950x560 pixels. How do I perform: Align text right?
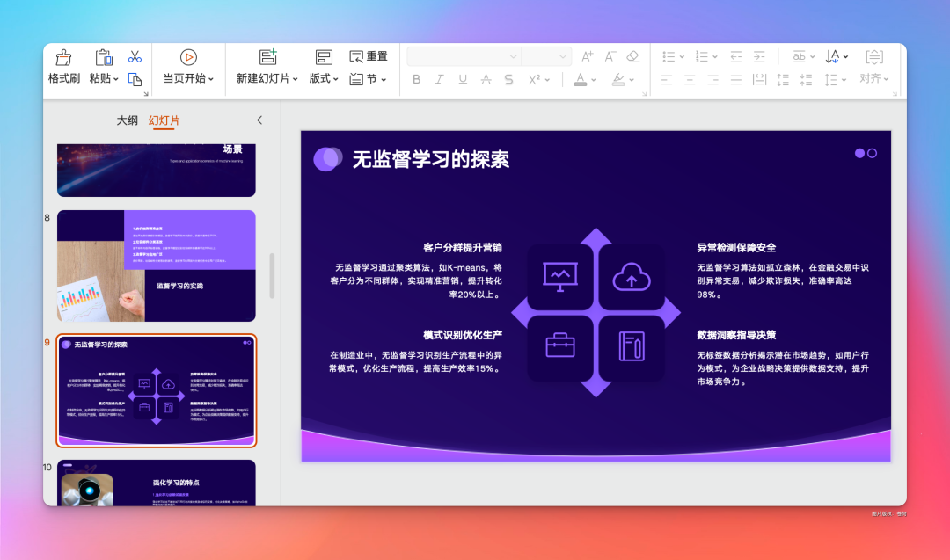pyautogui.click(x=713, y=80)
